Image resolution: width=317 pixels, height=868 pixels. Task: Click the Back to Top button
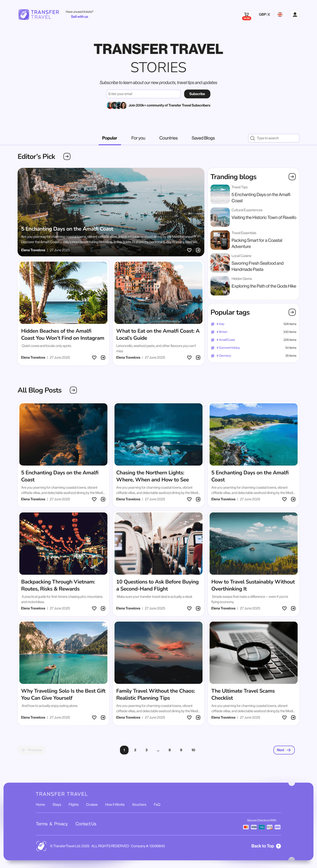click(266, 846)
